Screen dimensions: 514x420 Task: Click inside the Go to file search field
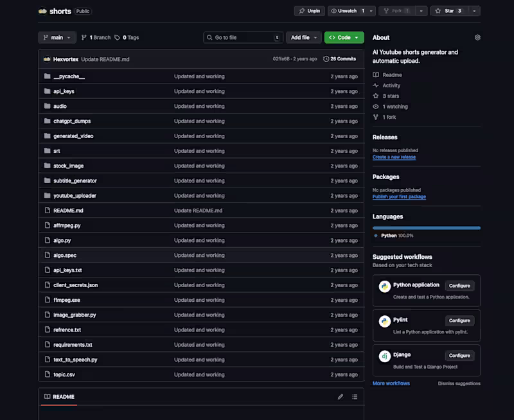[x=244, y=37]
